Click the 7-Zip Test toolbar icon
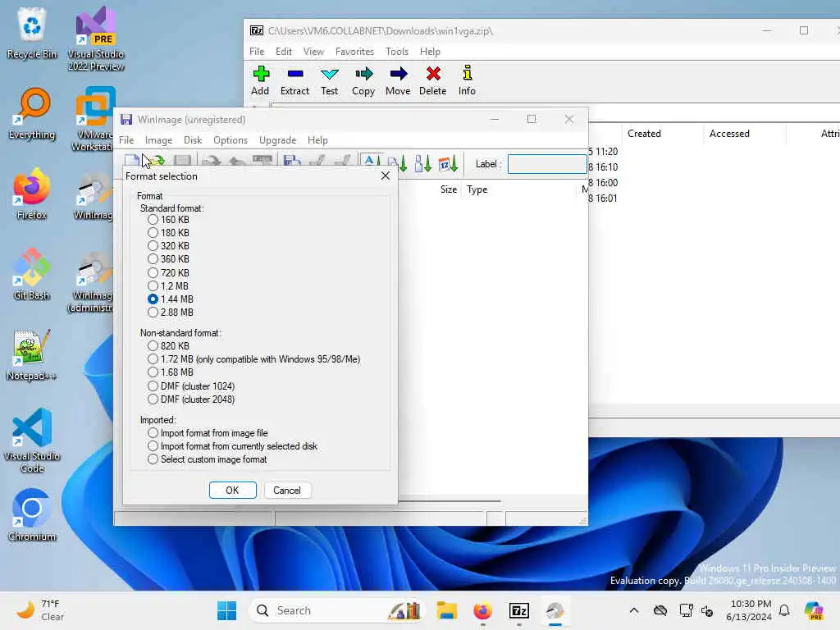Screen dimensions: 840x630 pos(330,80)
